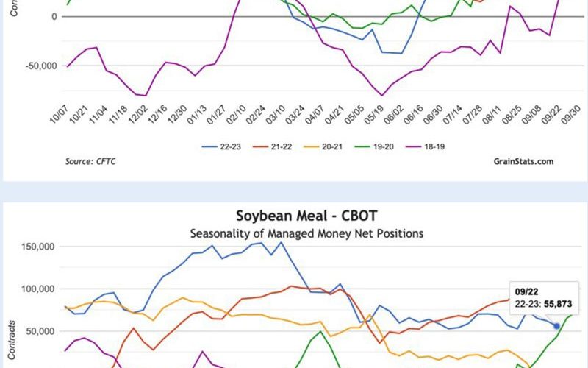Click the 12/02 date axis label
Screen dimensions: 588x368
click(x=137, y=114)
